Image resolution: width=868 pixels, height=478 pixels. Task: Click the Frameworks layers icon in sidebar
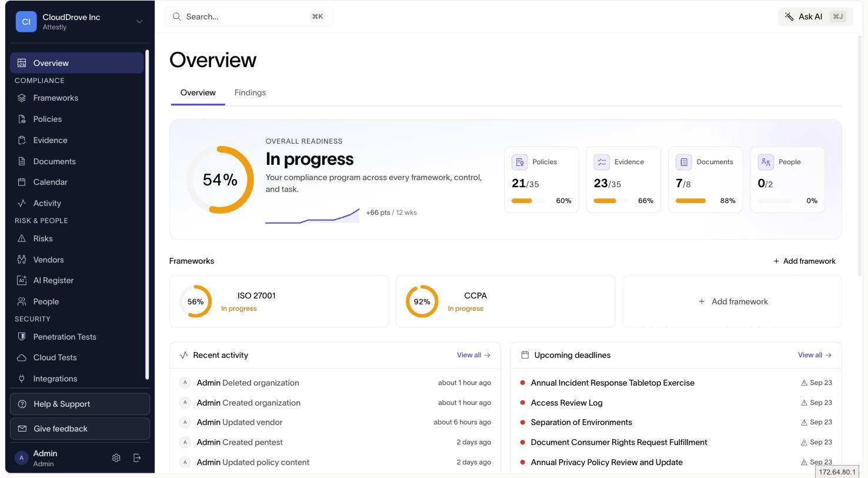22,98
